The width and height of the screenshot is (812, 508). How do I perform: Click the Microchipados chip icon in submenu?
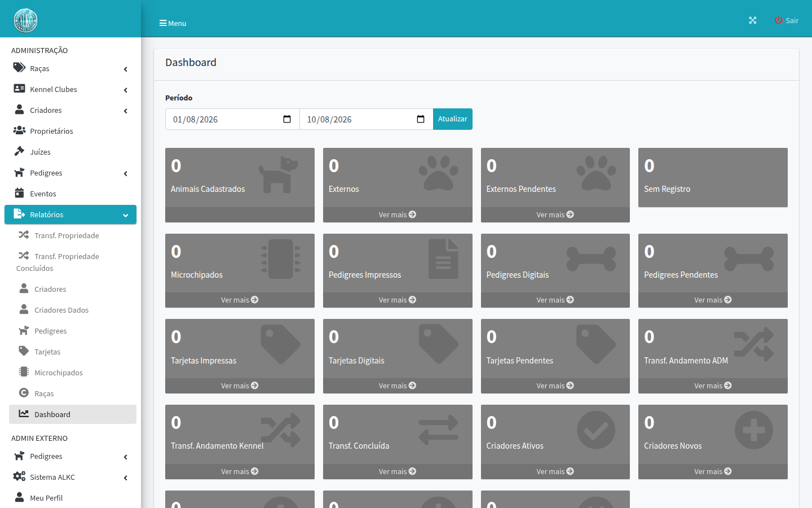(x=24, y=372)
